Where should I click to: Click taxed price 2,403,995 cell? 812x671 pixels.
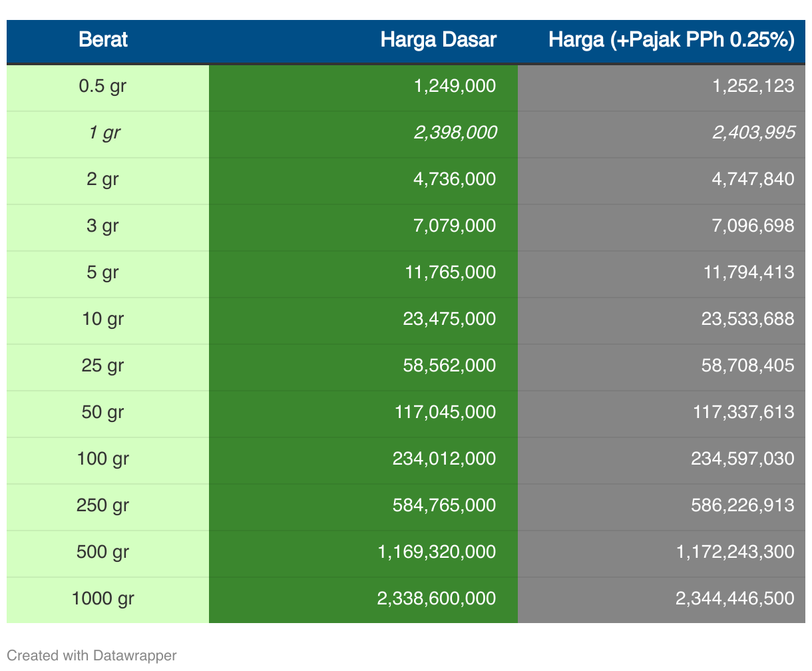click(662, 134)
